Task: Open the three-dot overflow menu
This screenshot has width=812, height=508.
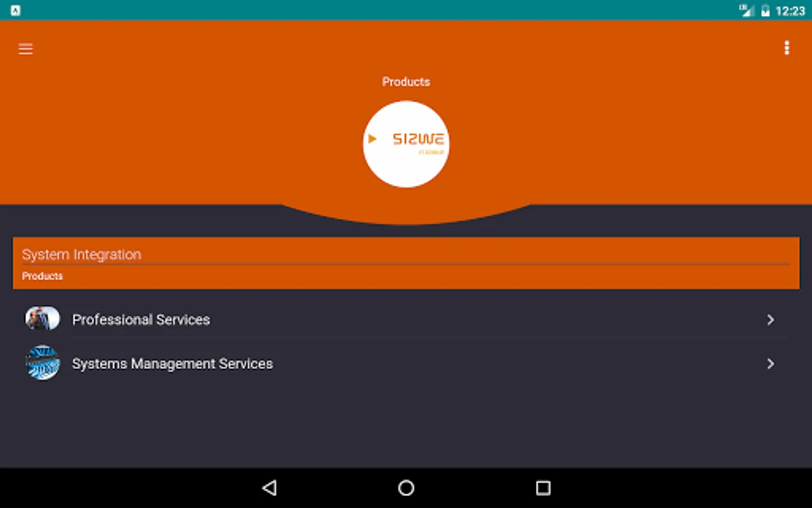Action: 787,48
